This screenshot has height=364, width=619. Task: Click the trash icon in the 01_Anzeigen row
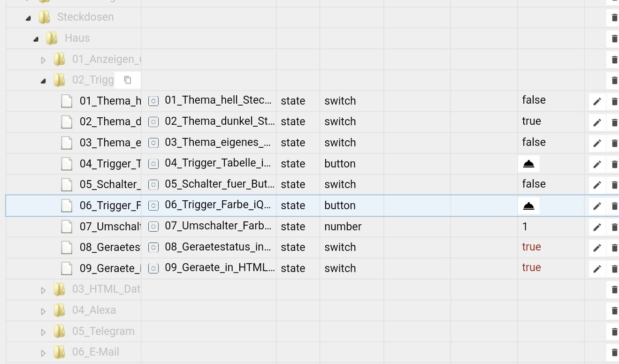(614, 60)
